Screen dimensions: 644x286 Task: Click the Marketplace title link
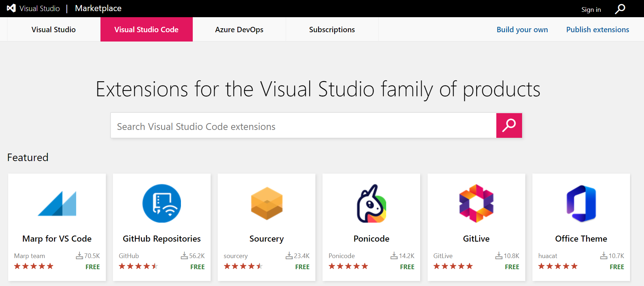coord(98,9)
